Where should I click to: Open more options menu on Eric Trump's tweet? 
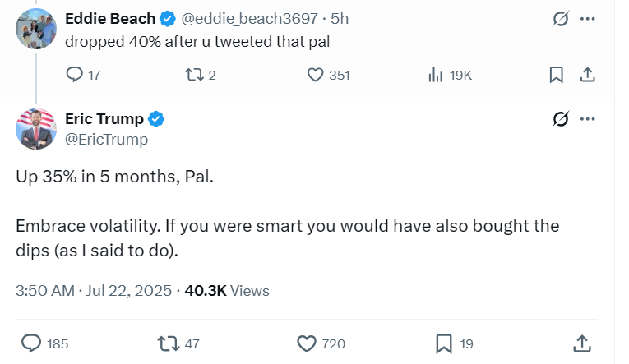tap(588, 118)
